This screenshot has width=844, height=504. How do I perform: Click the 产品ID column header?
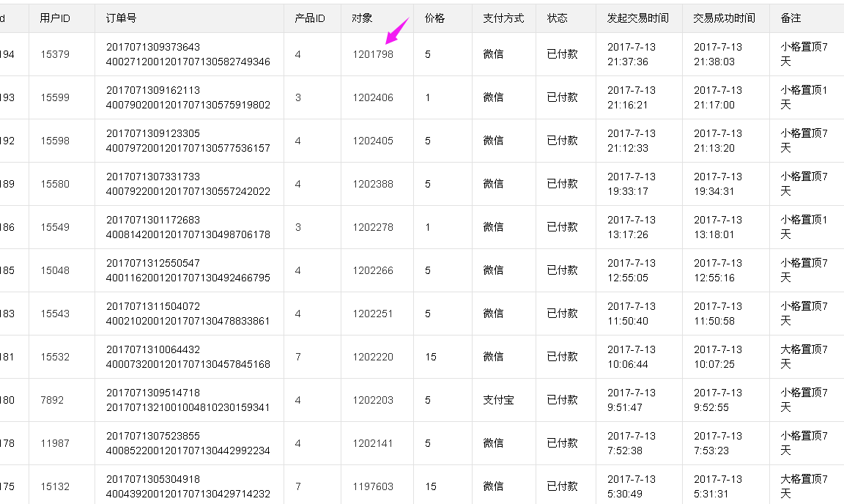point(310,18)
